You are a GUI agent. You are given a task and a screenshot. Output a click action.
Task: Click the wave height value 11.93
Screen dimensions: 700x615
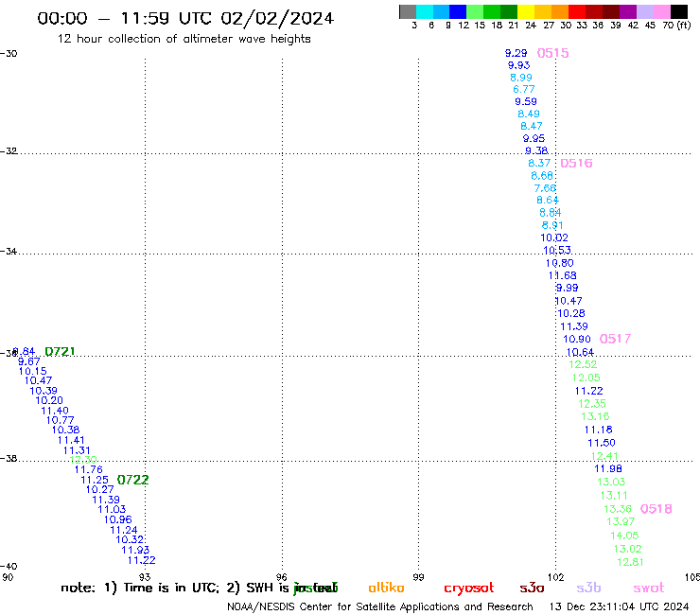click(x=135, y=551)
